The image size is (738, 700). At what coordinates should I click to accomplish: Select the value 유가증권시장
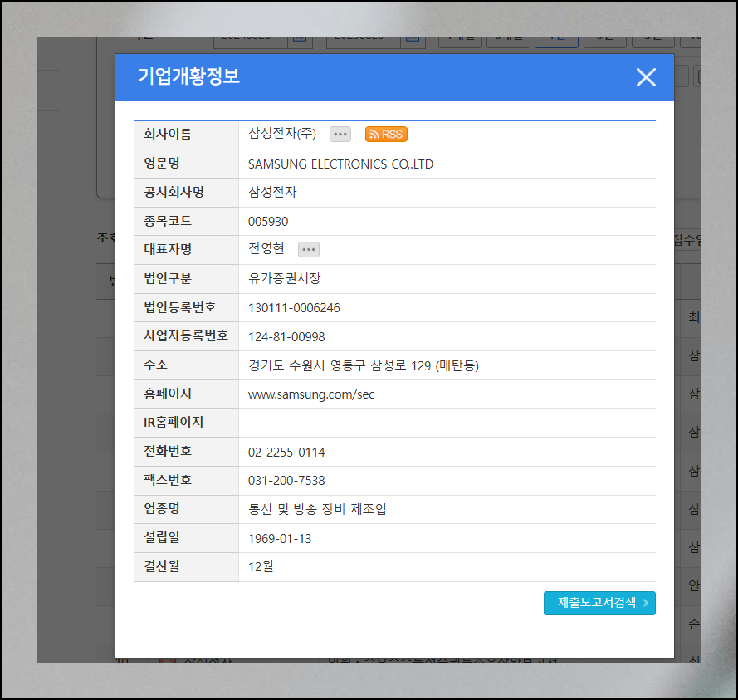point(284,278)
